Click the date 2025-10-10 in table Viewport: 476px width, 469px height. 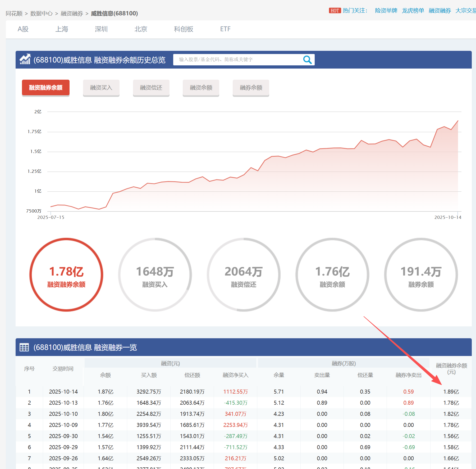tap(63, 414)
